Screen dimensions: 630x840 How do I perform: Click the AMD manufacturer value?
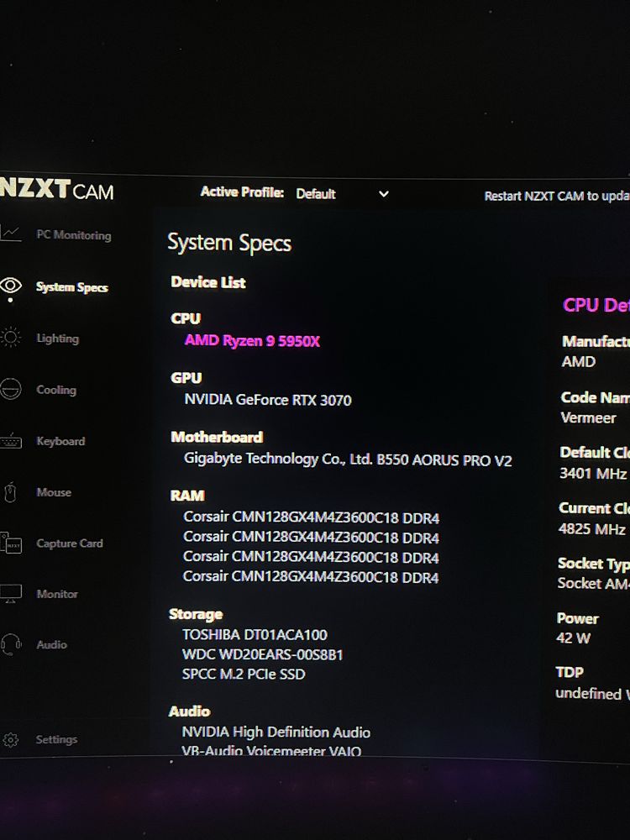[578, 362]
